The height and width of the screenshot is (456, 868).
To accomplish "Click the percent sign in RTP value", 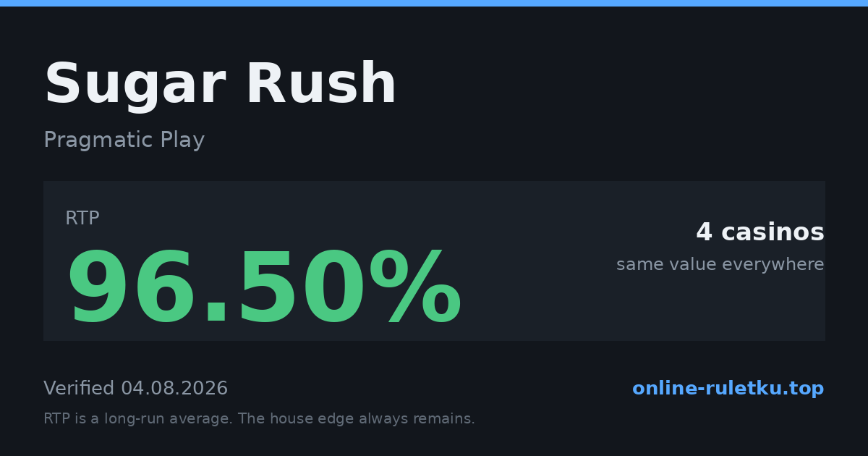I will click(415, 288).
